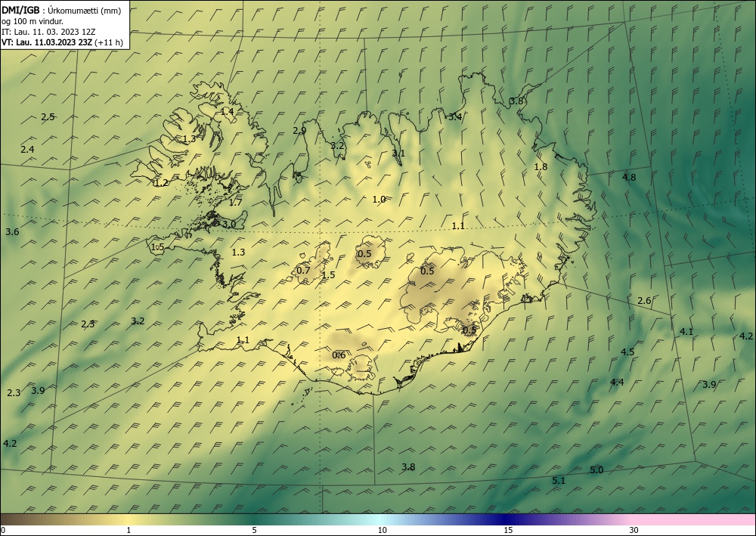Image resolution: width=756 pixels, height=536 pixels.
Task: Click the 1.2 value on the map
Action: [x=162, y=183]
